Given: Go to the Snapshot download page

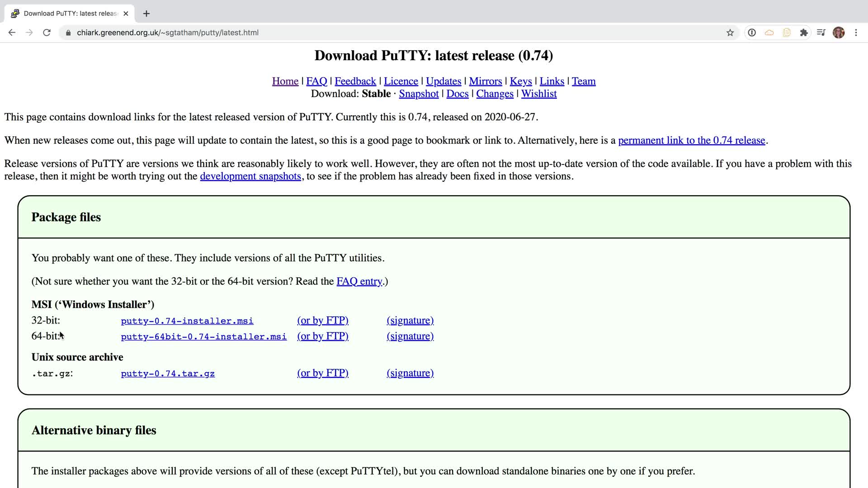Looking at the screenshot, I should pos(419,94).
